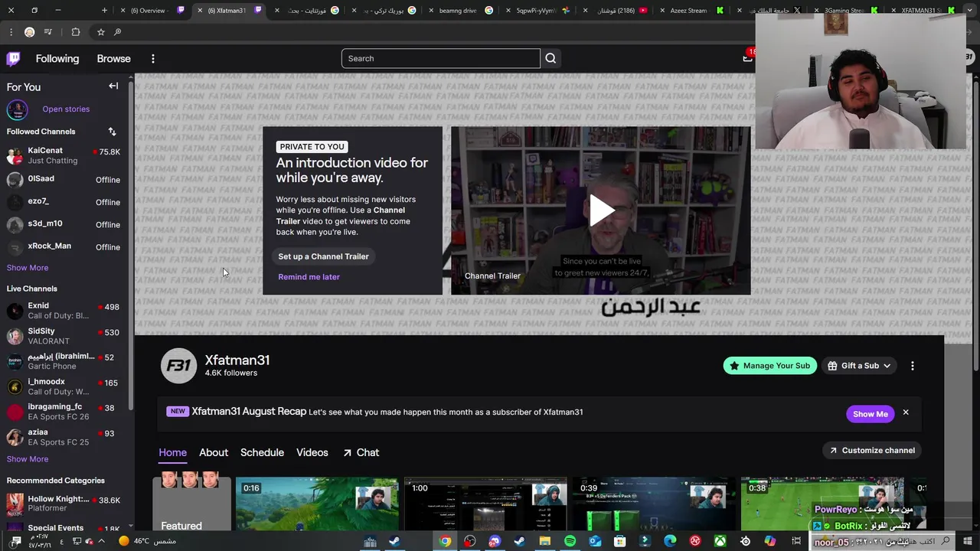Collapse the For You sidebar
Screen dimensions: 980x551
click(x=113, y=86)
